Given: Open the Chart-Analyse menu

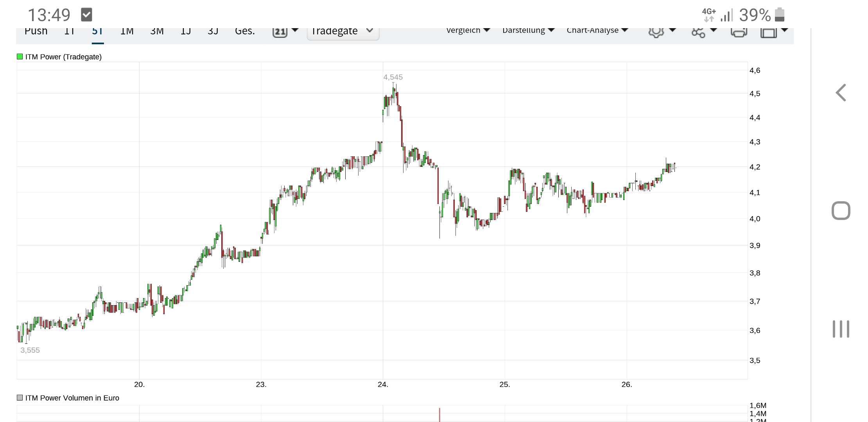Looking at the screenshot, I should pos(597,30).
